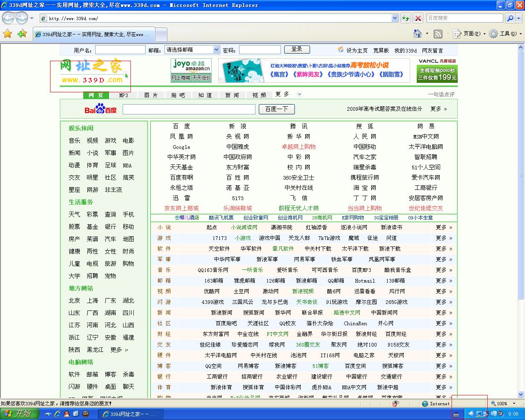
Task: Click the 登录 login button
Action: (297, 49)
